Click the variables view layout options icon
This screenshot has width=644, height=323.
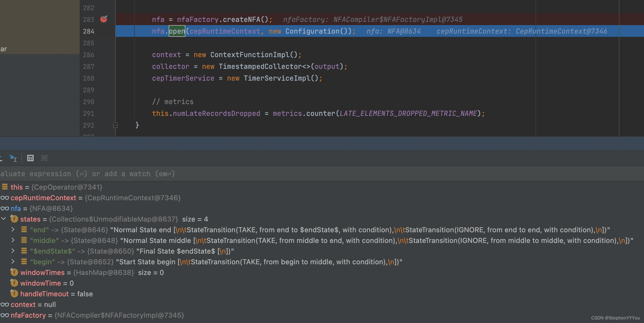44,158
